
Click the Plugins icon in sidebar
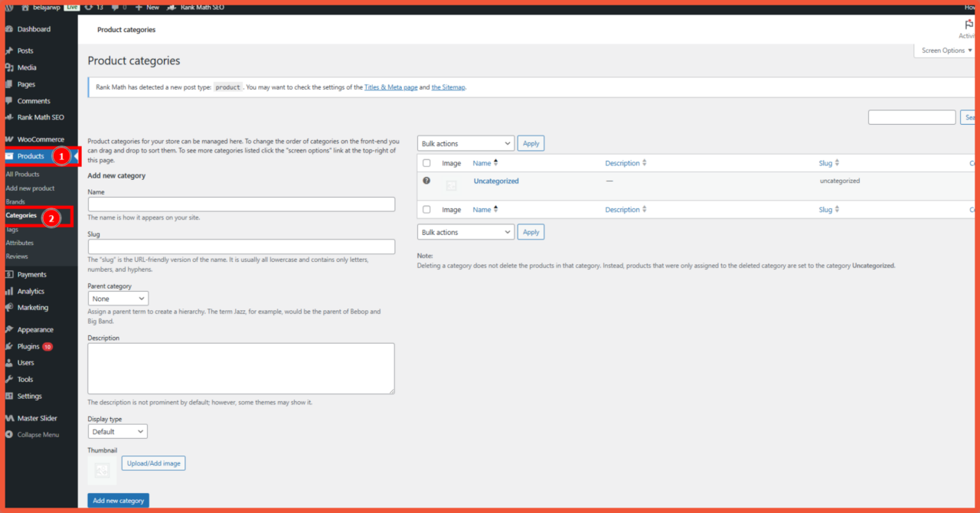point(9,346)
